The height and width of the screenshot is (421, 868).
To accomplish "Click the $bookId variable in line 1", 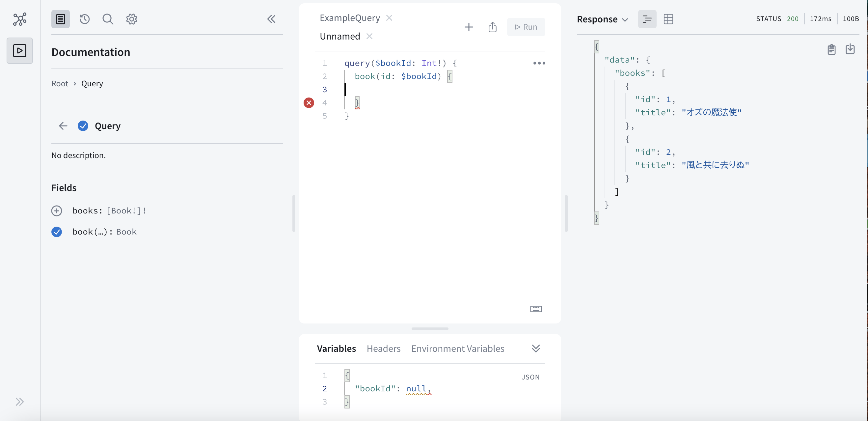I will (x=393, y=63).
